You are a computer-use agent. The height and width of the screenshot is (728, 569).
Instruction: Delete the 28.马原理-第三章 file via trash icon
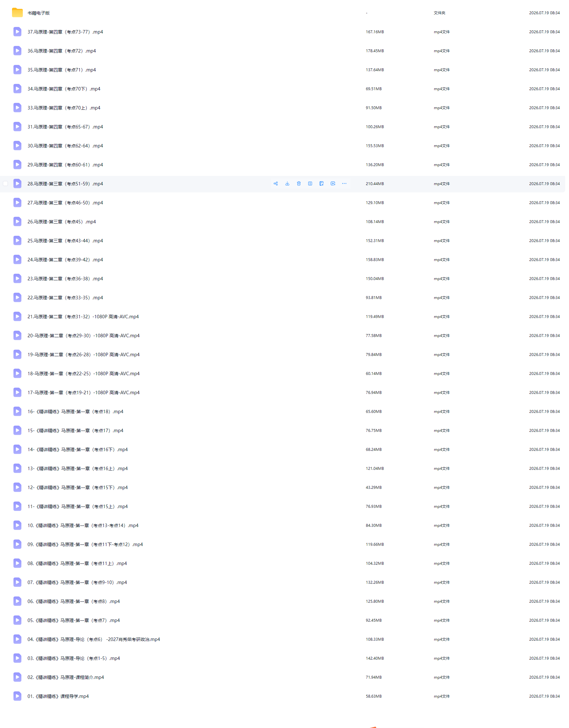[x=299, y=184]
